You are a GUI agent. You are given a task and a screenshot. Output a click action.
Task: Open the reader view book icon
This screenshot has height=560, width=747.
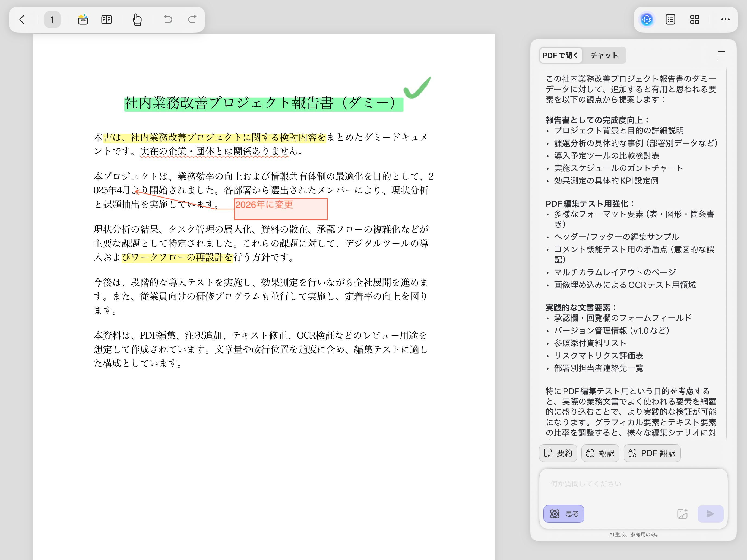(107, 20)
